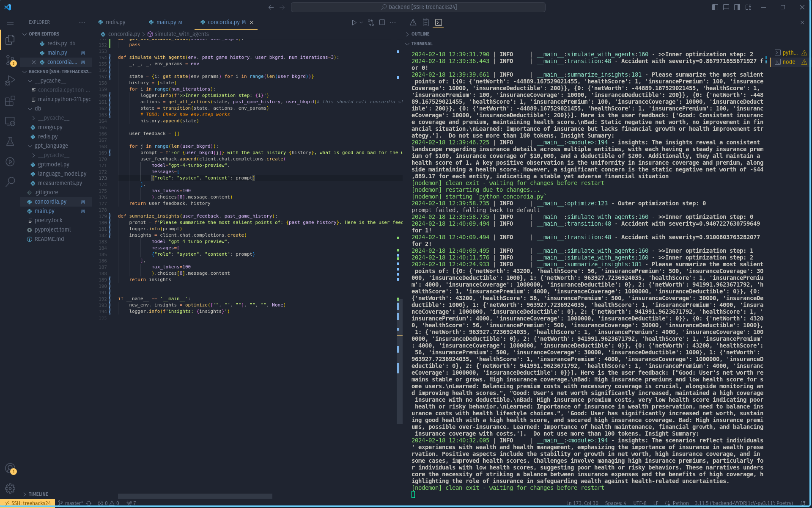The width and height of the screenshot is (812, 508).
Task: Click the command center search box
Action: click(418, 7)
